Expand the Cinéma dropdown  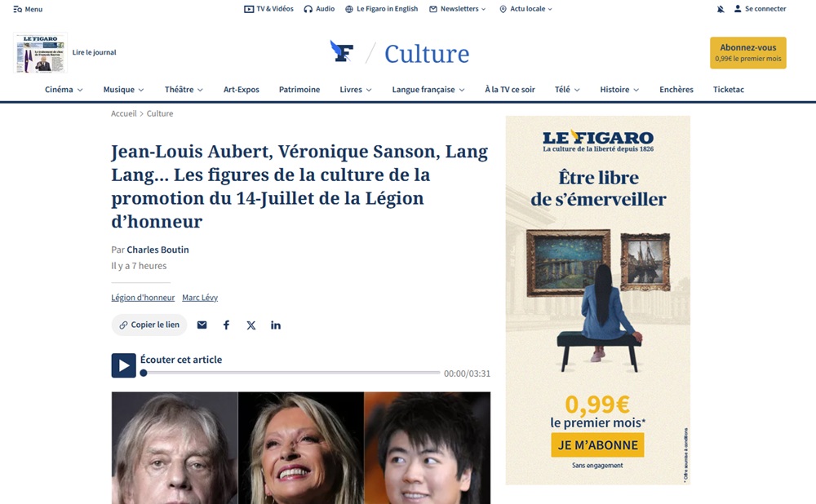point(64,90)
